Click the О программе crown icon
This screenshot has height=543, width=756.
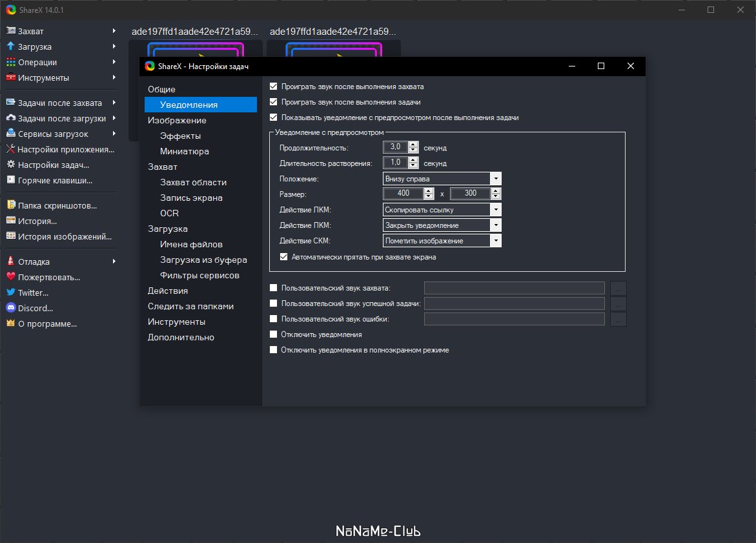[x=11, y=323]
